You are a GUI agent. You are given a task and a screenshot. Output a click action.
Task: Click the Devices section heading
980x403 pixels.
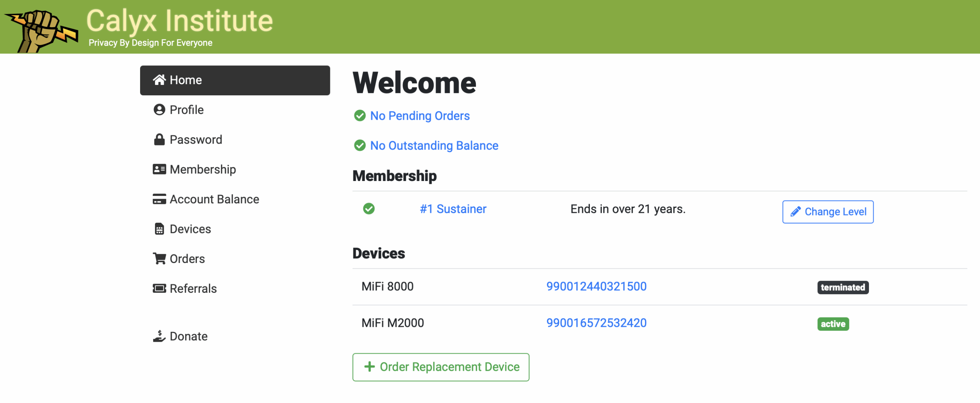379,253
